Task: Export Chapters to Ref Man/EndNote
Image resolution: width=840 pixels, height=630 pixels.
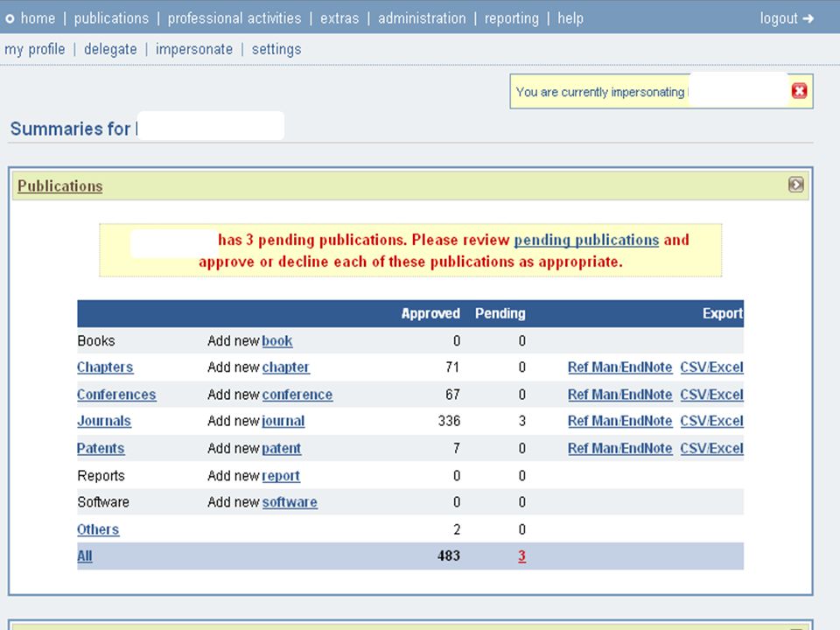Action: coord(619,367)
